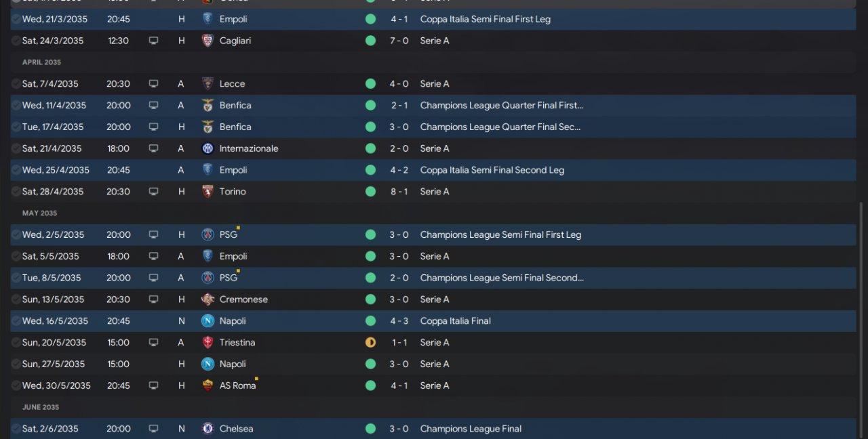Open the PSG team link on 2/5/2035
The image size is (868, 439).
229,235
